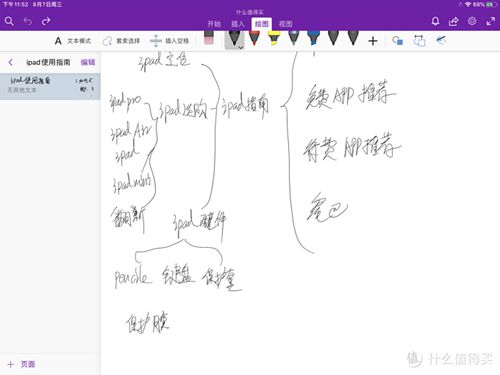Open notifications bell
500x375 pixels.
pyautogui.click(x=435, y=21)
